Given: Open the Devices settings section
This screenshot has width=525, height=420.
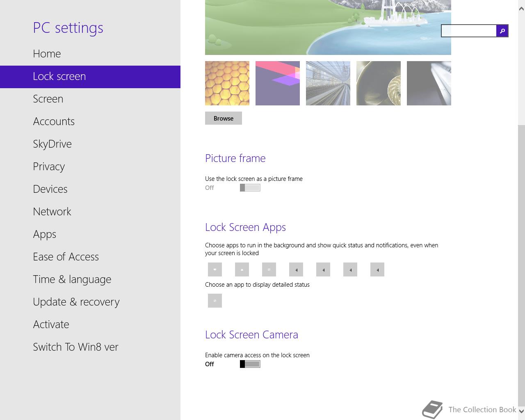Looking at the screenshot, I should (90, 189).
